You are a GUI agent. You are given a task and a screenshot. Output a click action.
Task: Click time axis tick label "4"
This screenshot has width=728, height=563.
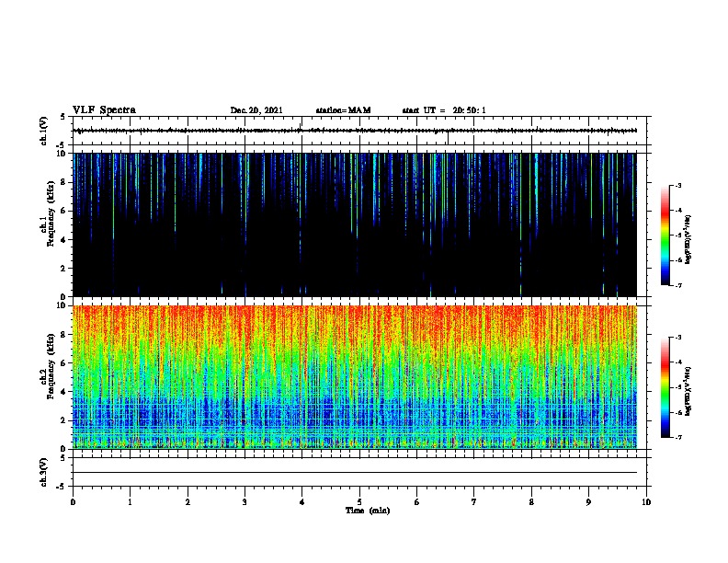pos(302,502)
